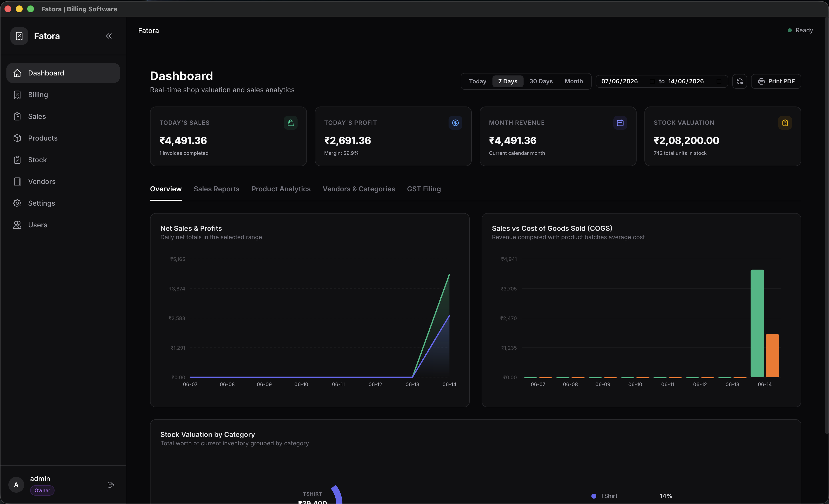829x504 pixels.
Task: Click the Fatora logo icon in sidebar
Action: pyautogui.click(x=19, y=36)
